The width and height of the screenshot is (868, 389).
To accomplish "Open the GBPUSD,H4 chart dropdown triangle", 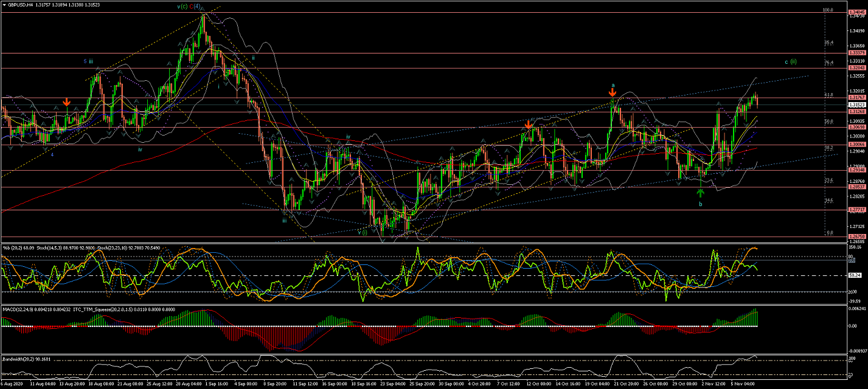I will (x=4, y=4).
